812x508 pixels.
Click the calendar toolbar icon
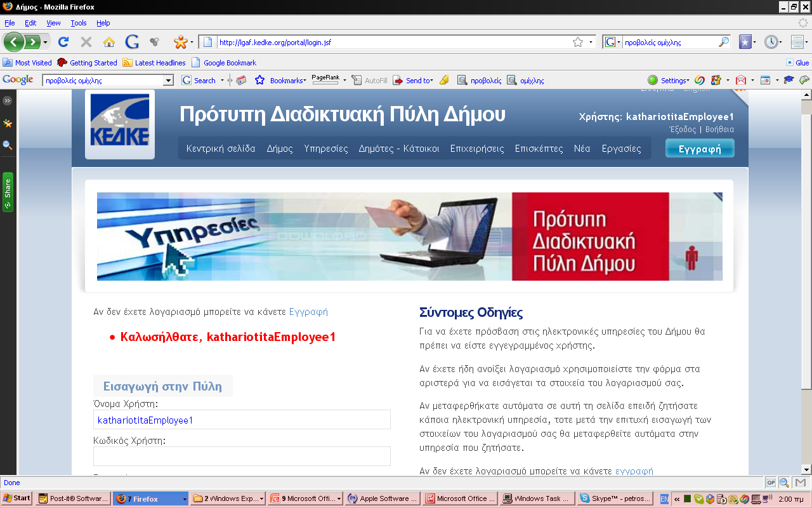tap(766, 81)
